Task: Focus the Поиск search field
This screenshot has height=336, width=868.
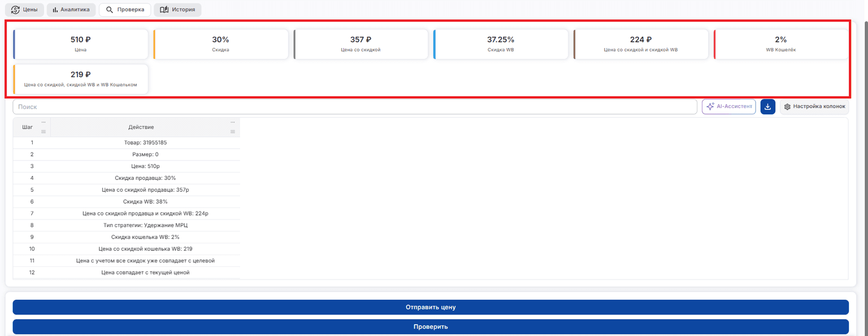Action: pyautogui.click(x=355, y=106)
